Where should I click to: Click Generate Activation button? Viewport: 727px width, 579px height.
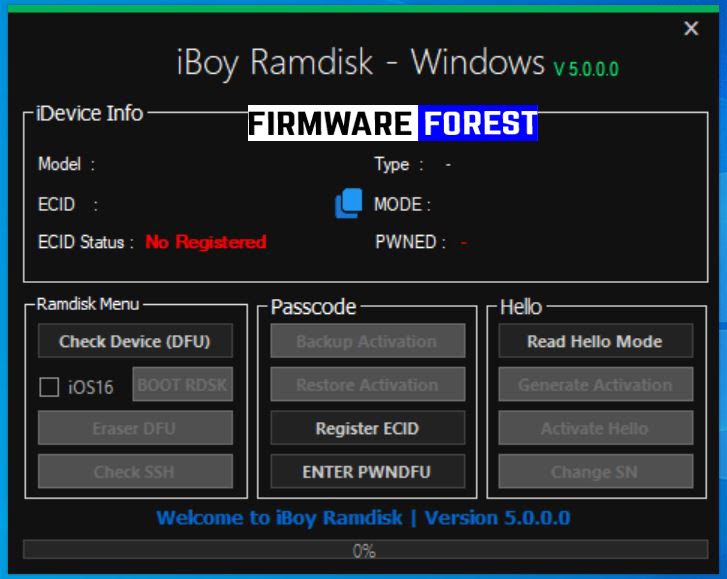[596, 384]
